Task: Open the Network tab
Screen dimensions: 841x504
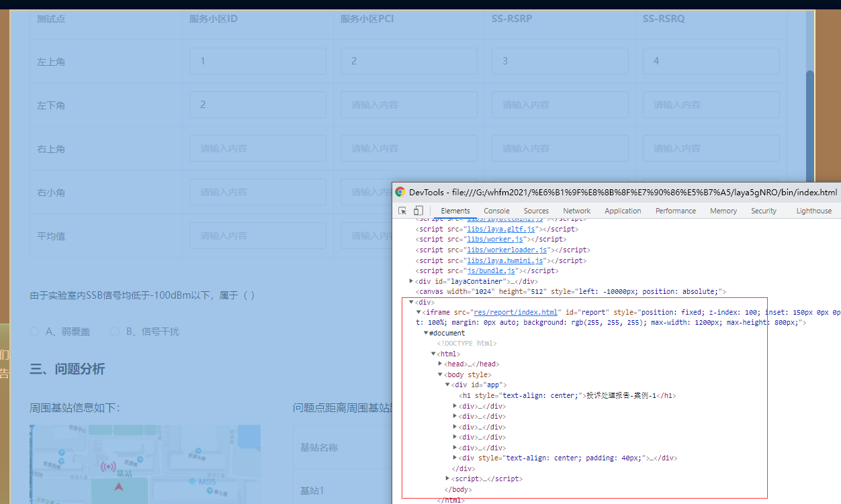Action: point(576,210)
